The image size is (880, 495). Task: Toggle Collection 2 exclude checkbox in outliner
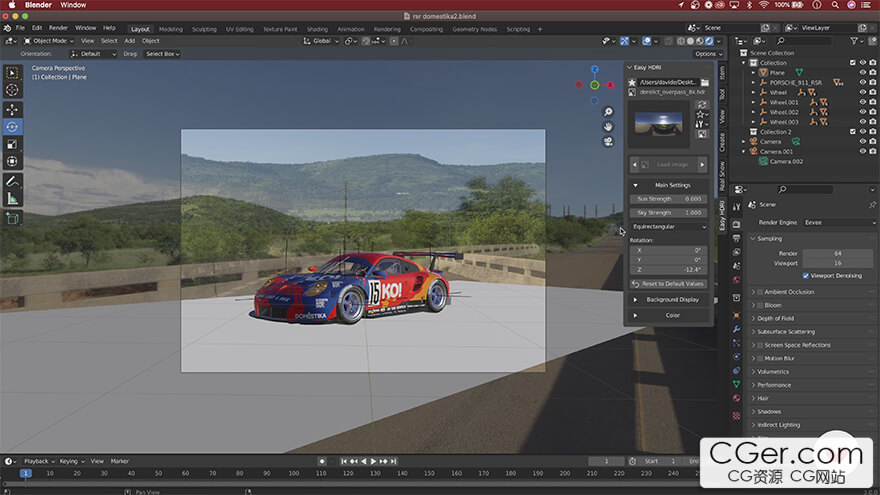coord(852,132)
